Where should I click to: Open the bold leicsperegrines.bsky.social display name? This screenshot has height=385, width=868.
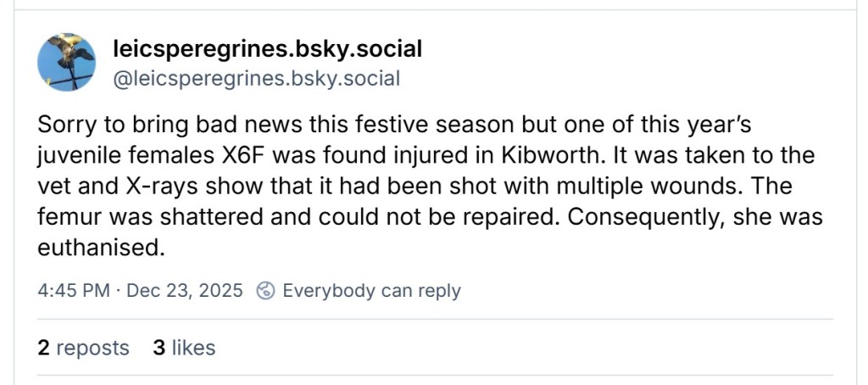coord(267,49)
